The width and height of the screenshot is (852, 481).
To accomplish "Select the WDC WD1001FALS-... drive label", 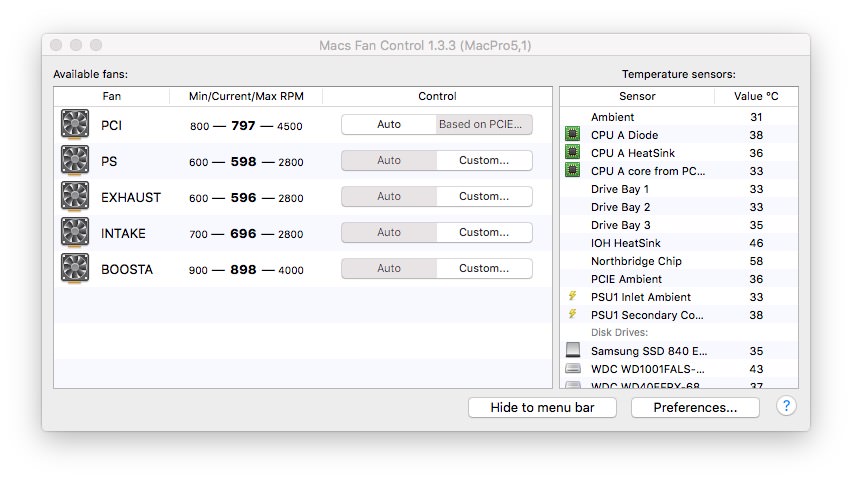I will click(648, 369).
